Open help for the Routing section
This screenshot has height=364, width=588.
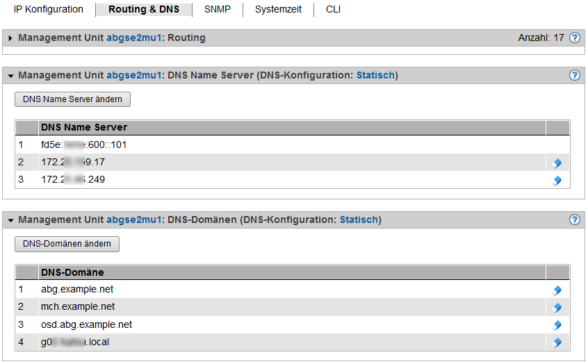575,38
